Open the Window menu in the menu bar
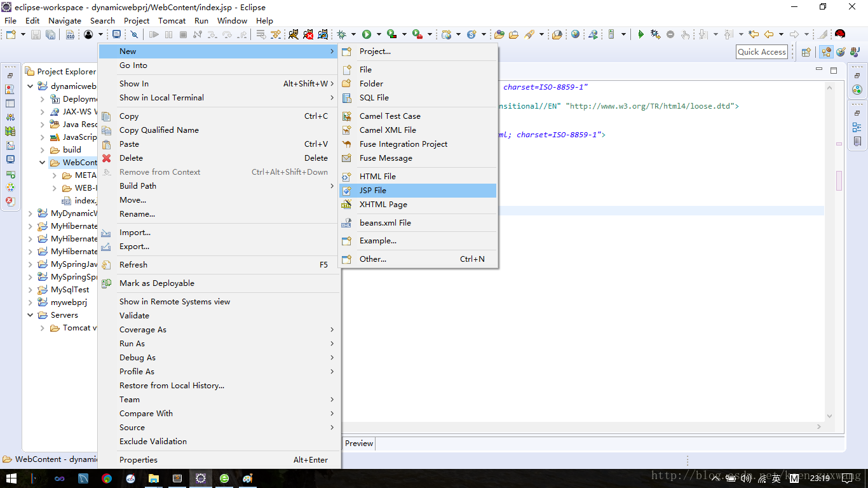 pyautogui.click(x=232, y=20)
